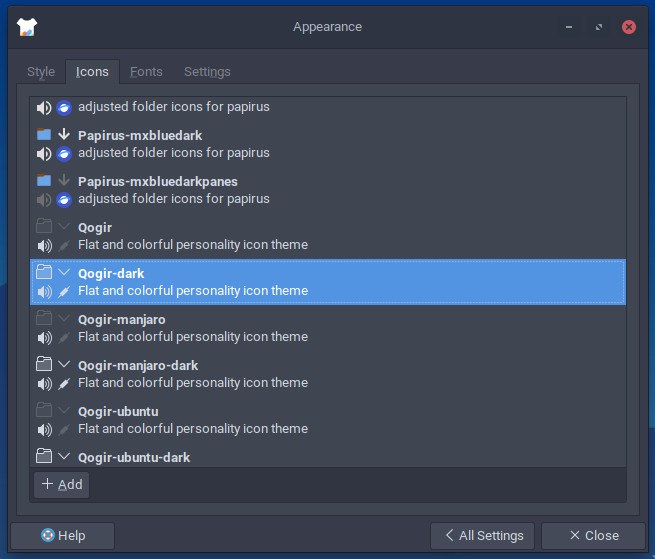Click the speaker icon under Papirus-mxbluedark
655x559 pixels.
pyautogui.click(x=44, y=154)
